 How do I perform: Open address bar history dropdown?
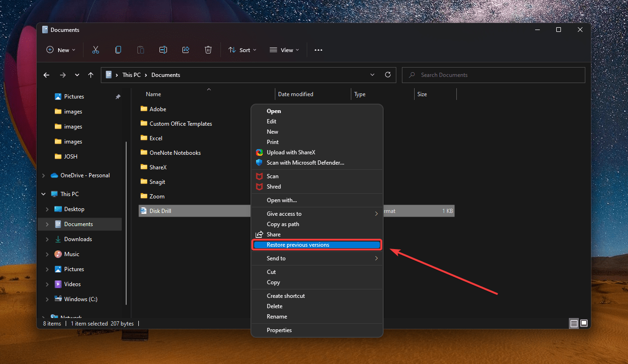click(372, 75)
